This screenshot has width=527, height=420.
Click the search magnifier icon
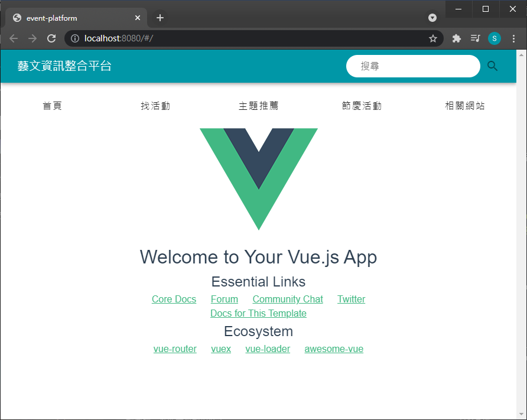pos(492,66)
